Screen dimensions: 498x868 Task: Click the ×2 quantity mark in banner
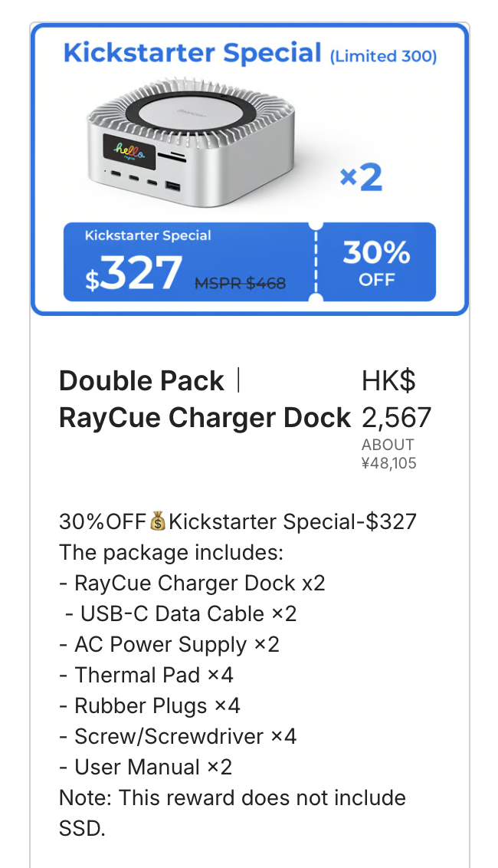click(x=361, y=178)
